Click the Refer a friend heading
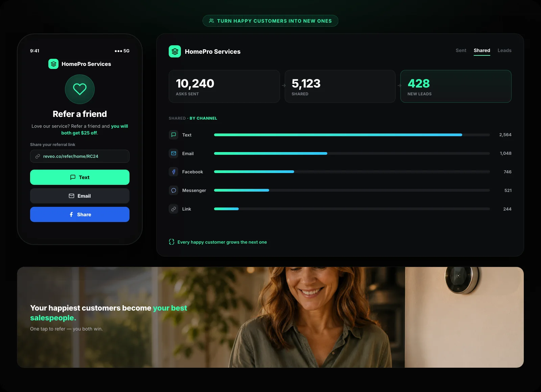Screen dimensions: 541x392 (80, 114)
